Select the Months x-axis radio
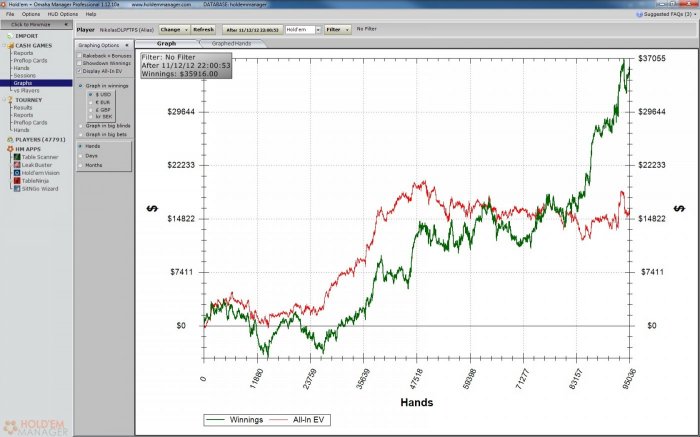The image size is (700, 437). pyautogui.click(x=81, y=165)
